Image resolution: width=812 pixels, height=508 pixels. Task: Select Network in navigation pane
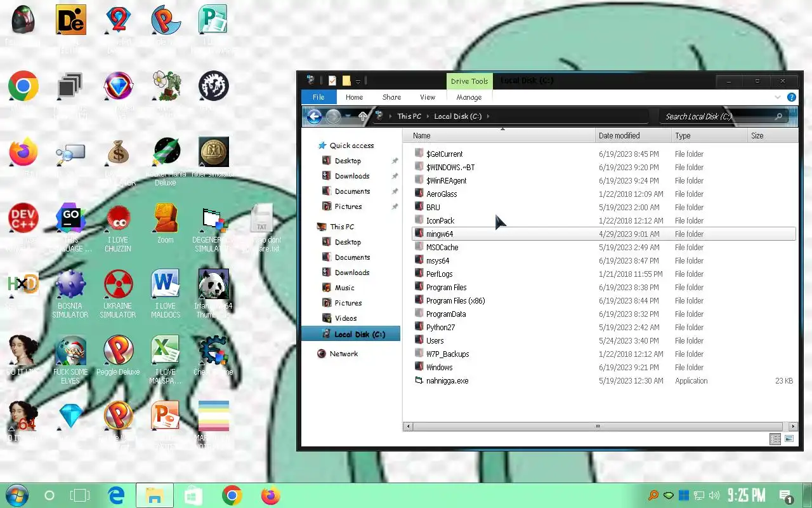pyautogui.click(x=343, y=354)
